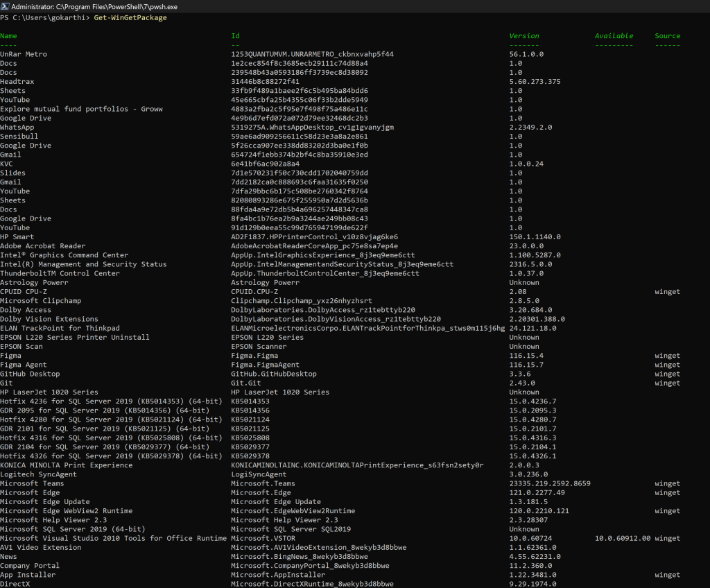
Task: Click version '23335.219.2592.8659'
Action: [550, 483]
